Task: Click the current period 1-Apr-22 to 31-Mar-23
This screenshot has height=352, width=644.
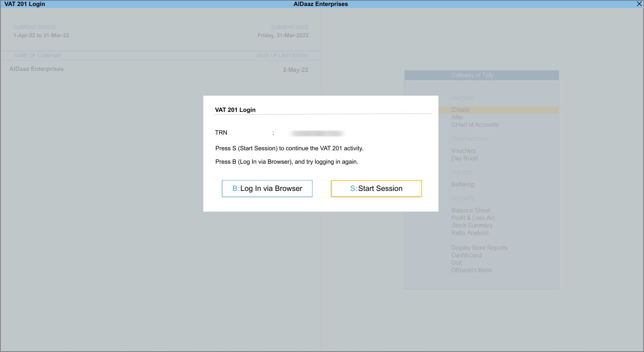Action: [41, 35]
